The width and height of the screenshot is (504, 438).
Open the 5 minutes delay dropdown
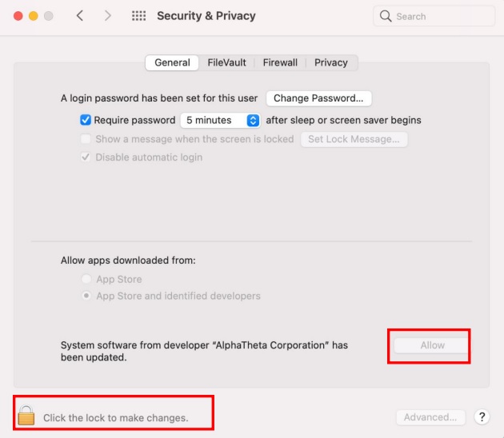(x=220, y=121)
